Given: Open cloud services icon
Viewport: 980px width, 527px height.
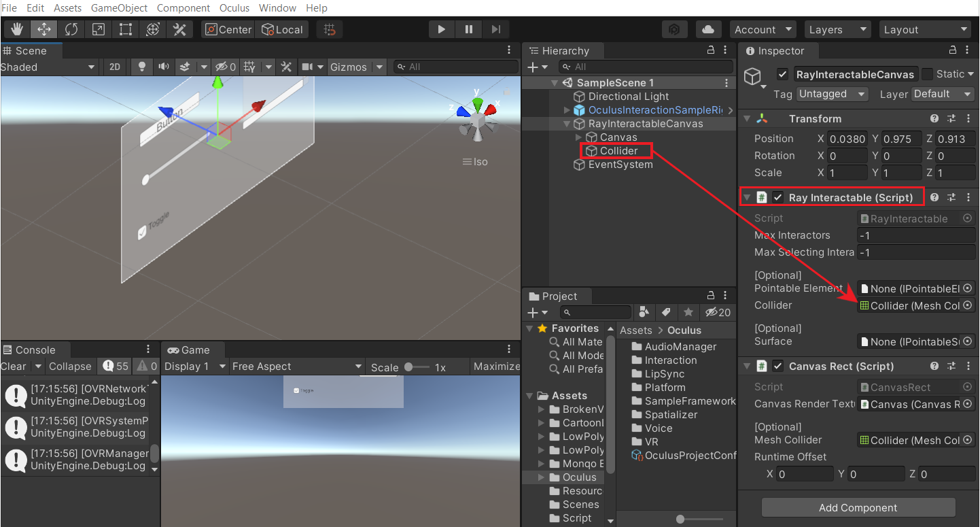Looking at the screenshot, I should pos(708,29).
